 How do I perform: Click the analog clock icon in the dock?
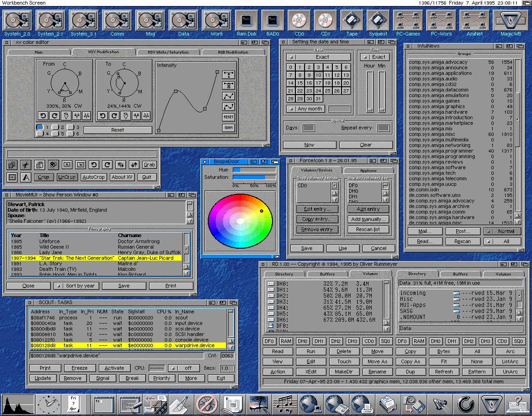[47, 404]
